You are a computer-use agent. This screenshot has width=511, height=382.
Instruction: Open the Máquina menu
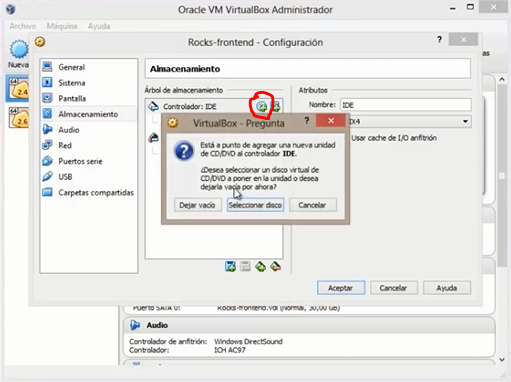[62, 26]
